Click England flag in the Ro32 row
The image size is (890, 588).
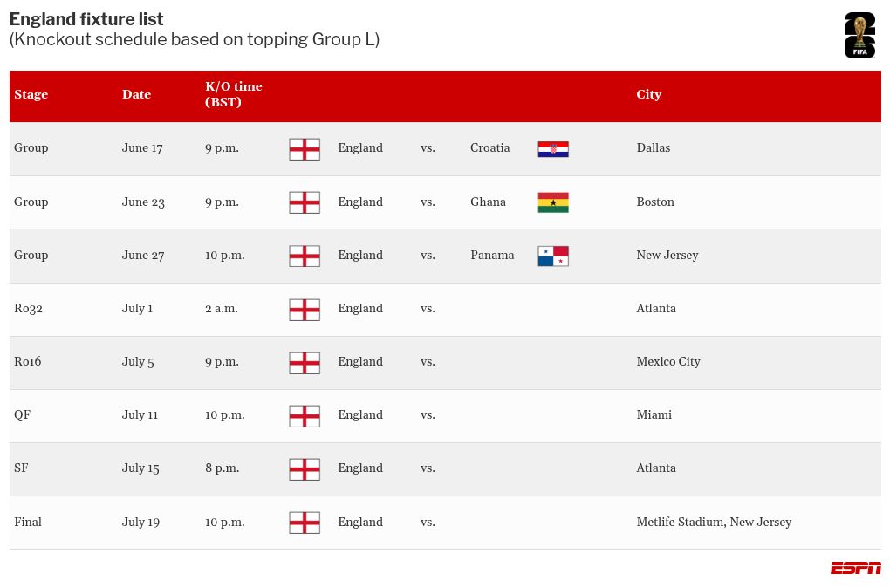click(305, 310)
